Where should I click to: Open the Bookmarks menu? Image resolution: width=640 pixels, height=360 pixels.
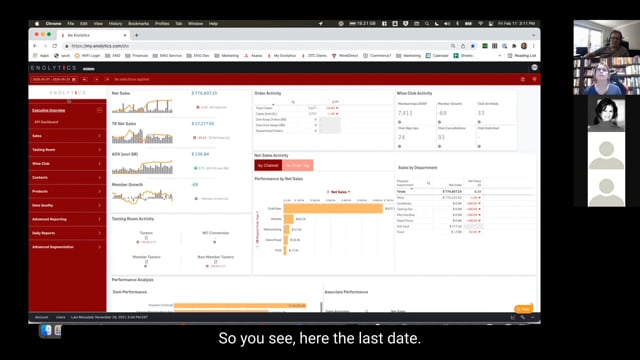click(138, 24)
